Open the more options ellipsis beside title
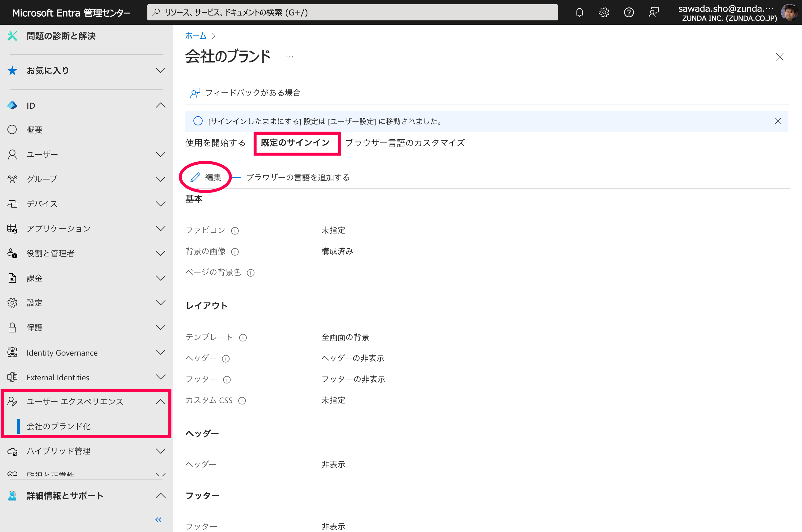 coord(290,57)
